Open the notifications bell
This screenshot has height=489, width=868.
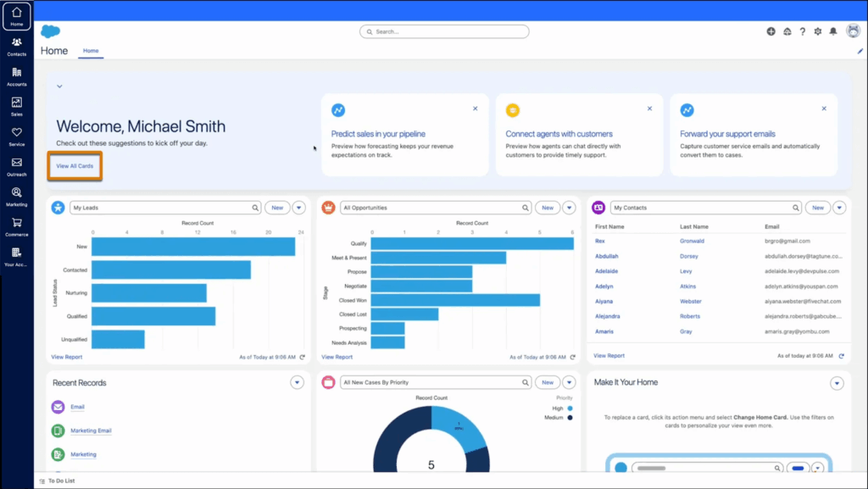click(832, 31)
